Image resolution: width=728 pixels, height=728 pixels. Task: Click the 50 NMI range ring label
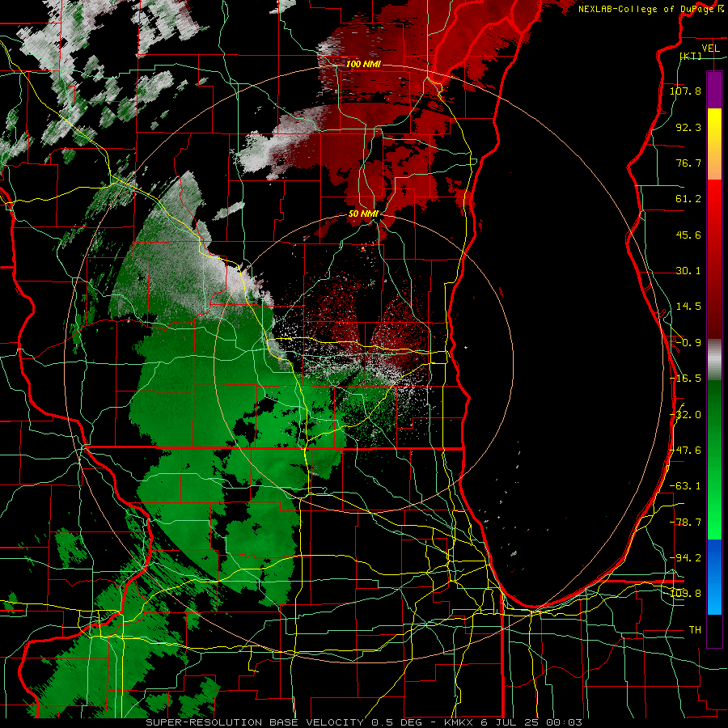(363, 214)
